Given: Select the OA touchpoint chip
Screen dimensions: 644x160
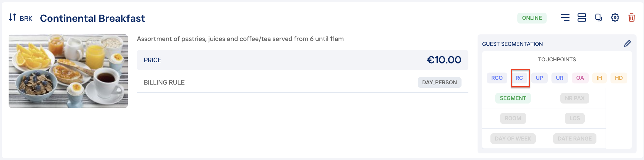Looking at the screenshot, I should [x=580, y=78].
